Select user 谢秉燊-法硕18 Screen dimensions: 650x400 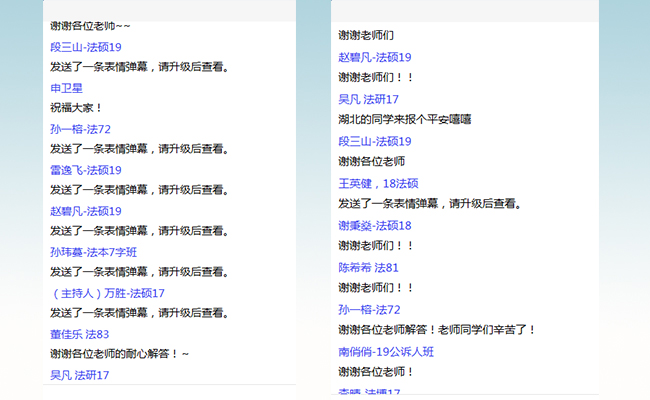pyautogui.click(x=374, y=225)
